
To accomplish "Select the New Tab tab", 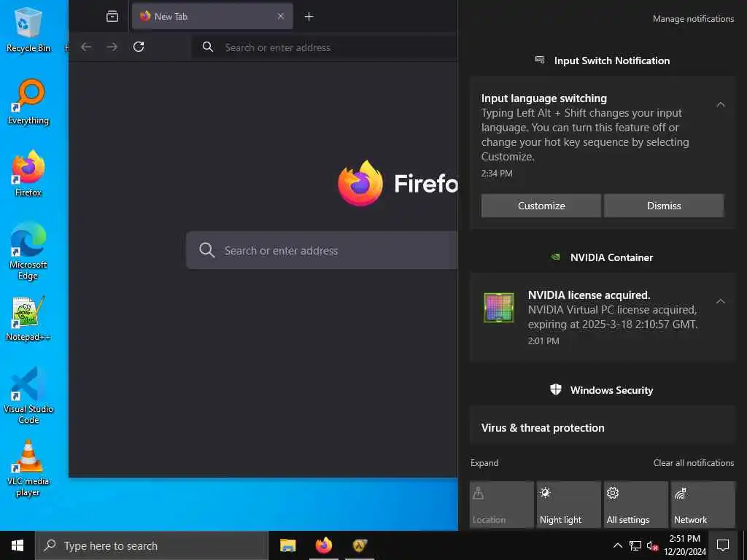I will tap(212, 16).
